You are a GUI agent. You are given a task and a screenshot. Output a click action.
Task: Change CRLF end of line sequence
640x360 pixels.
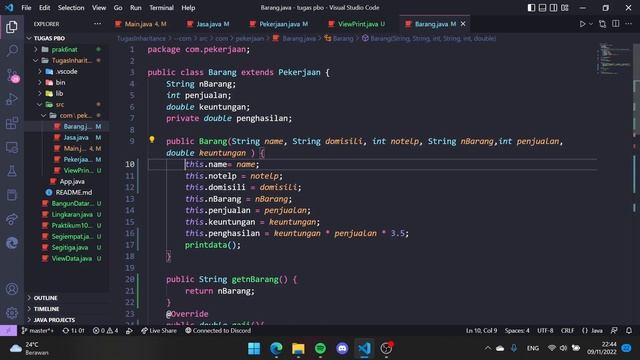pyautogui.click(x=567, y=331)
